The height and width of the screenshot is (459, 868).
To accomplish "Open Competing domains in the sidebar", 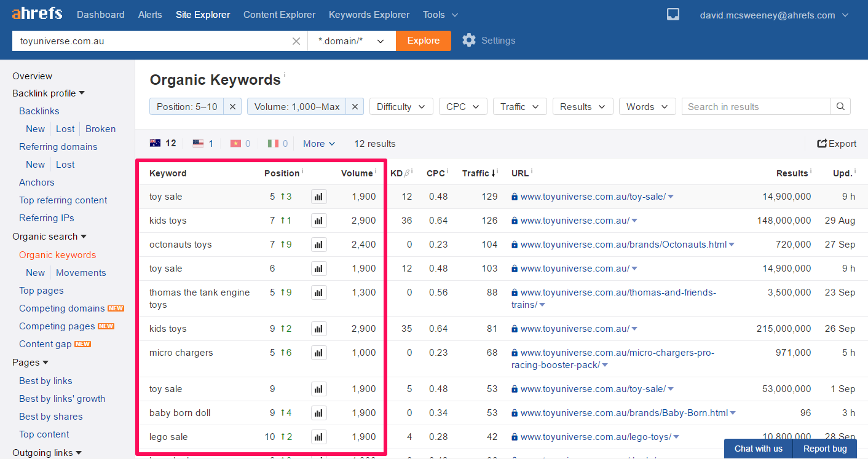I will coord(62,308).
